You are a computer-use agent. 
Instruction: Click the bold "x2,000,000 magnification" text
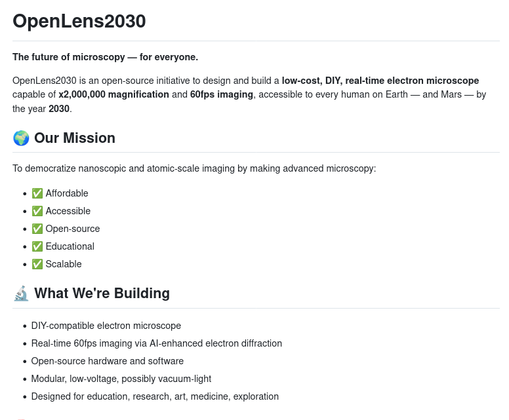(113, 94)
